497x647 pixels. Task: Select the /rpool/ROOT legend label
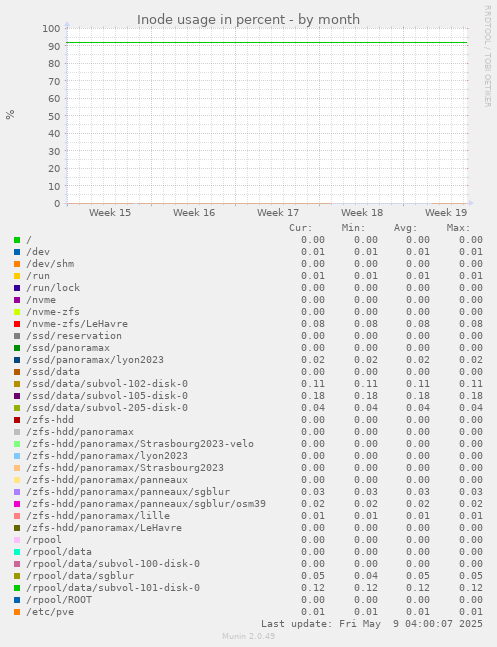tap(59, 600)
